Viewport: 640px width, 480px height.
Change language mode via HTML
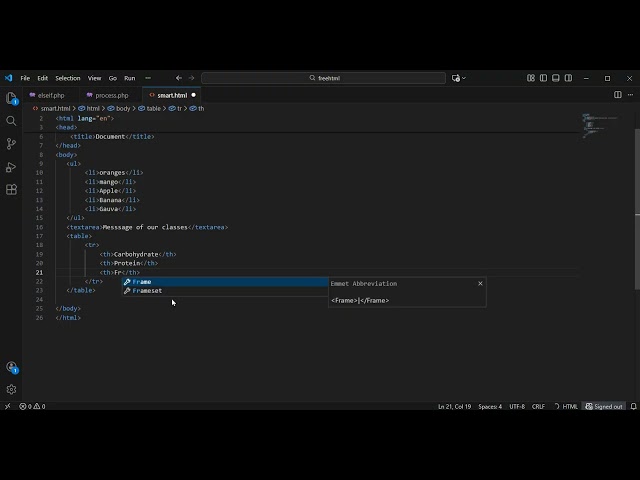tap(570, 406)
